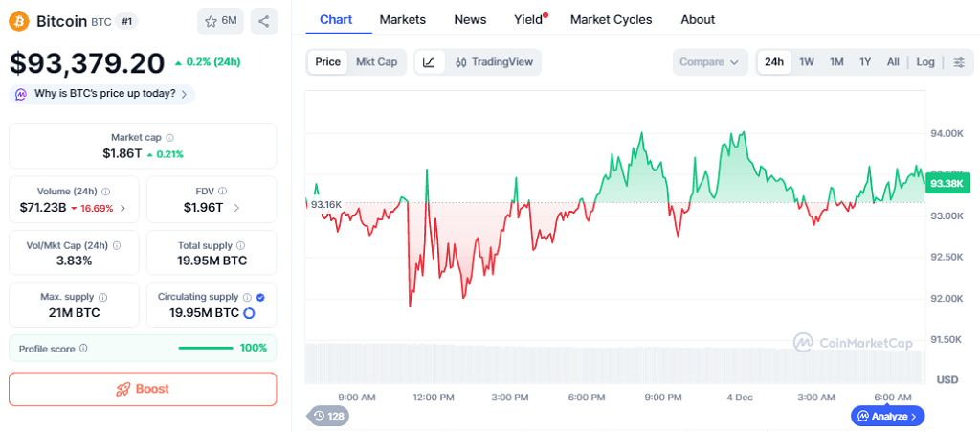Click the Boost button
The image size is (980, 432).
(143, 389)
